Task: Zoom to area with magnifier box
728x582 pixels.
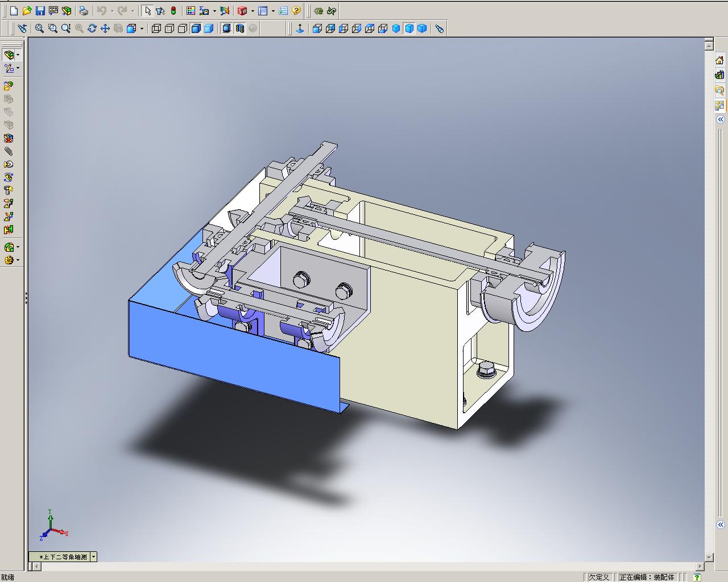Action: coord(52,28)
